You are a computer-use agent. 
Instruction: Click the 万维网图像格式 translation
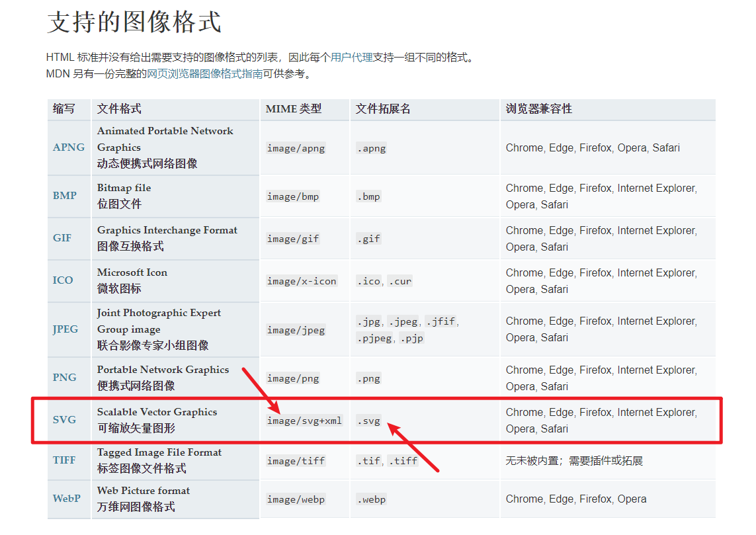click(x=136, y=507)
